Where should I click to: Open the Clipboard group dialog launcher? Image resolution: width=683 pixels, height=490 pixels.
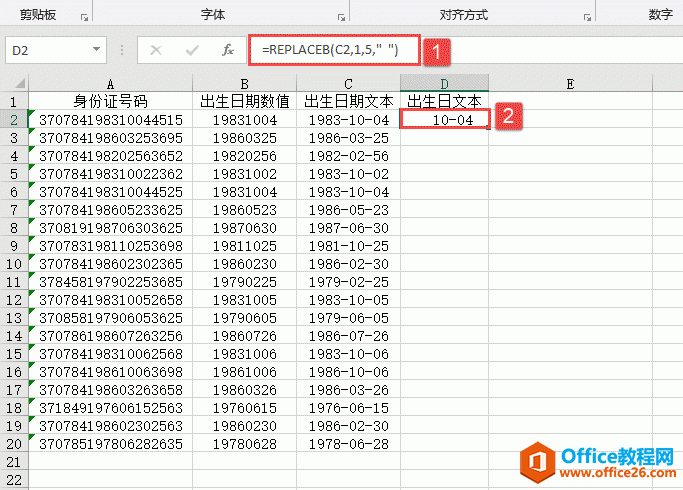pyautogui.click(x=85, y=17)
